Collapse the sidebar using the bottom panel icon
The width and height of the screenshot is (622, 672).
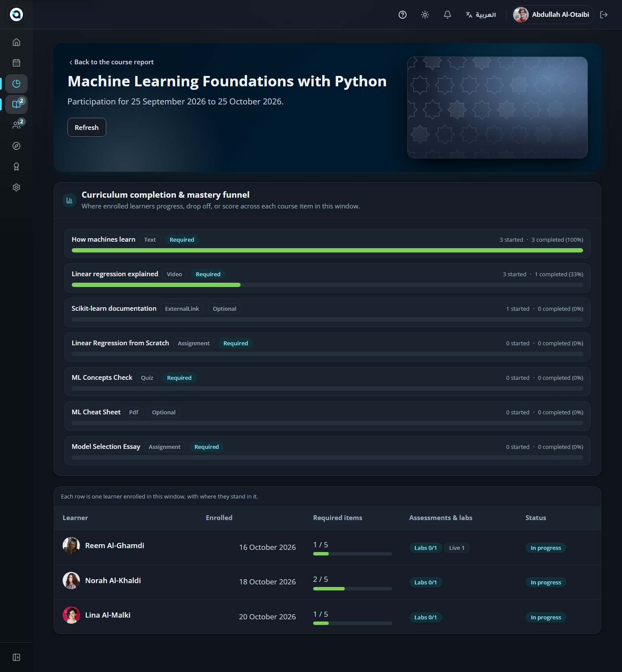coord(16,657)
